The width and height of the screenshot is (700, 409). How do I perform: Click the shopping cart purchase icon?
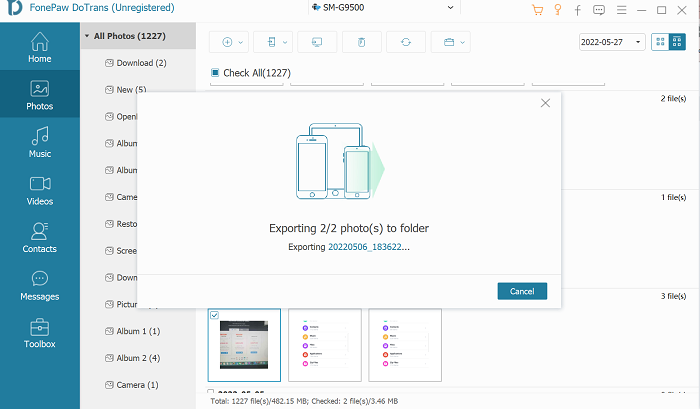pos(538,10)
